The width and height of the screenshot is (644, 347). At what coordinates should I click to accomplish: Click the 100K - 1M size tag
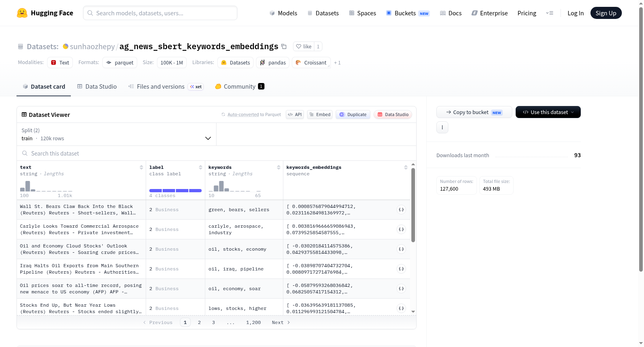pyautogui.click(x=171, y=62)
